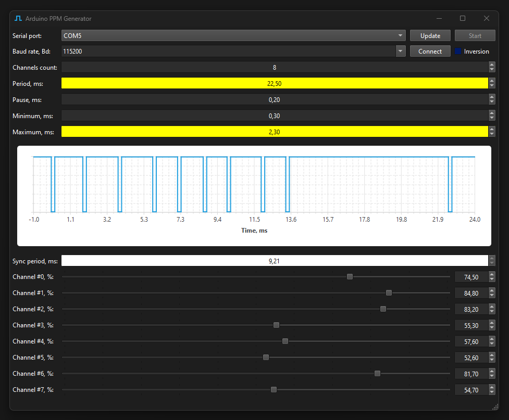Click the Channel #7 slider handle
This screenshot has width=509, height=420.
pyautogui.click(x=274, y=389)
